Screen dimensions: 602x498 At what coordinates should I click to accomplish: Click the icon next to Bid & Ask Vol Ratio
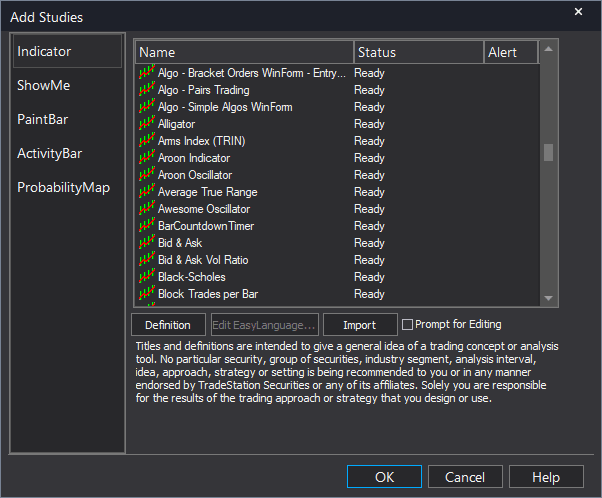(x=147, y=260)
